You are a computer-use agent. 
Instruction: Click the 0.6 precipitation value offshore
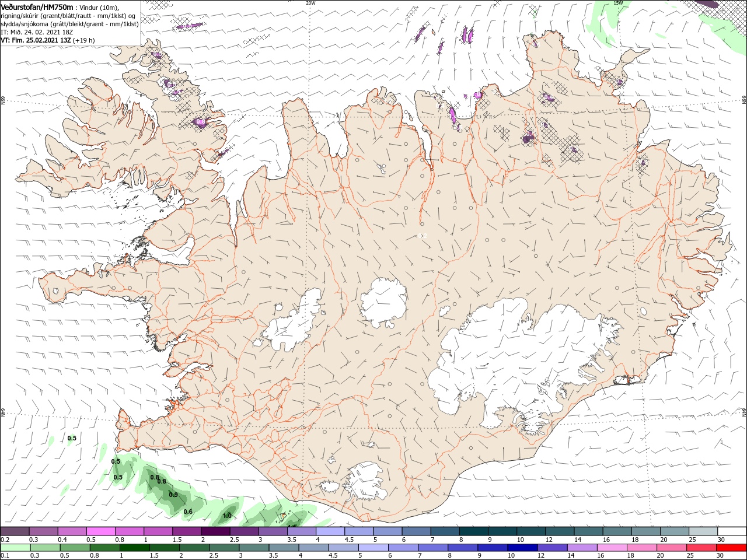click(188, 512)
